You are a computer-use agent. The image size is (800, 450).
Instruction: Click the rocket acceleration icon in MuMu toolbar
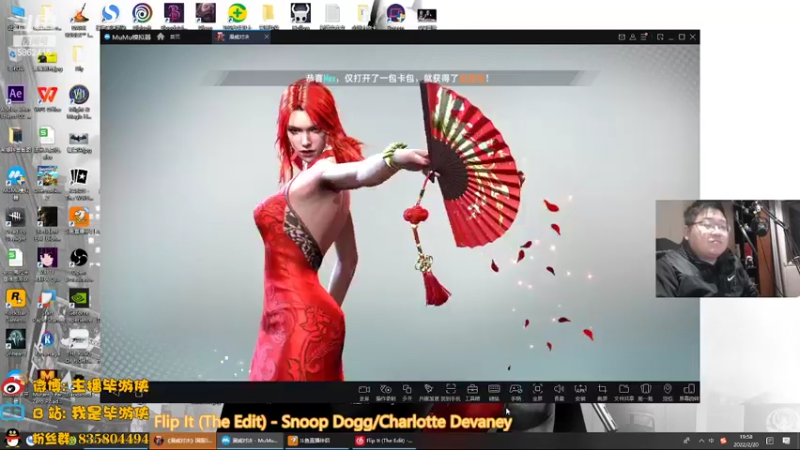click(x=429, y=390)
